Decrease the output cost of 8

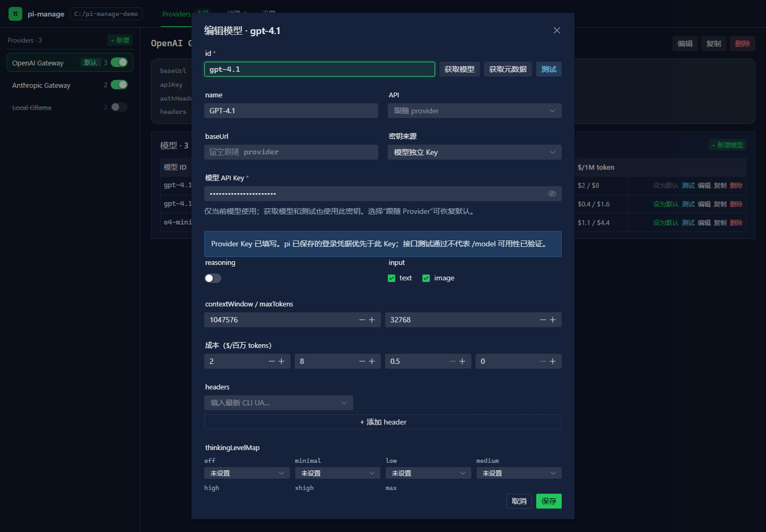coord(362,361)
